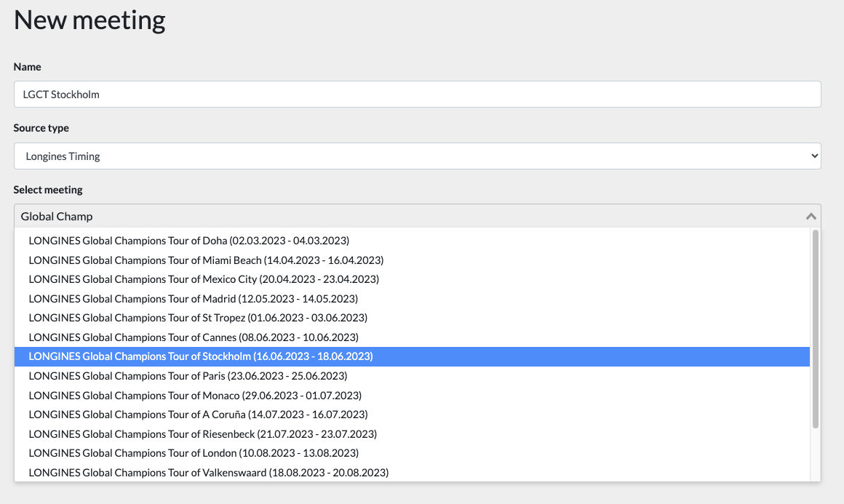Choose Global Champions Tour of Monaco option
This screenshot has width=844, height=504.
pos(412,396)
